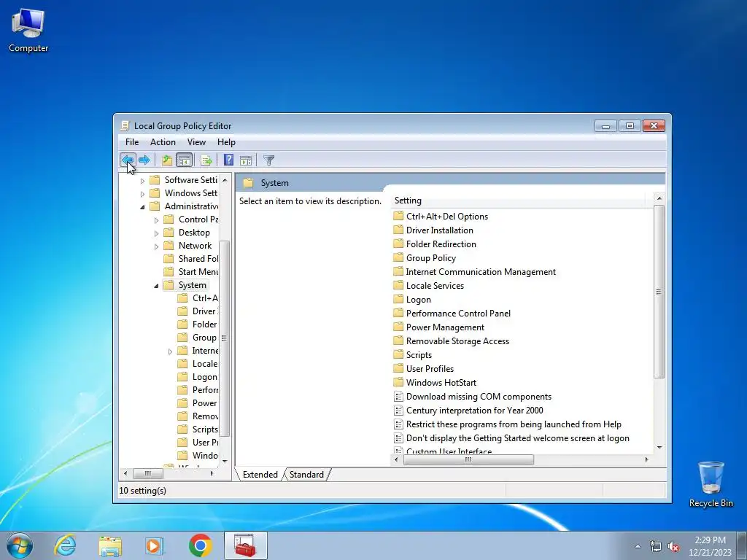
Task: Open Removable Storage Access folder
Action: pyautogui.click(x=451, y=341)
